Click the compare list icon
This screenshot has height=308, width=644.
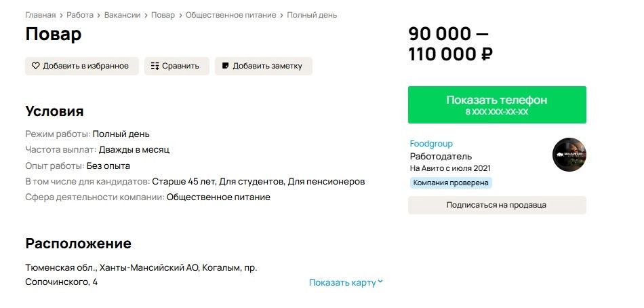click(x=155, y=66)
